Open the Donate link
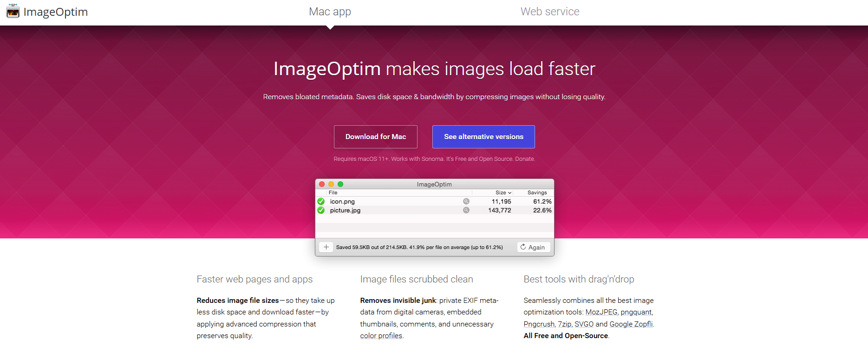Image resolution: width=868 pixels, height=346 pixels. point(524,159)
